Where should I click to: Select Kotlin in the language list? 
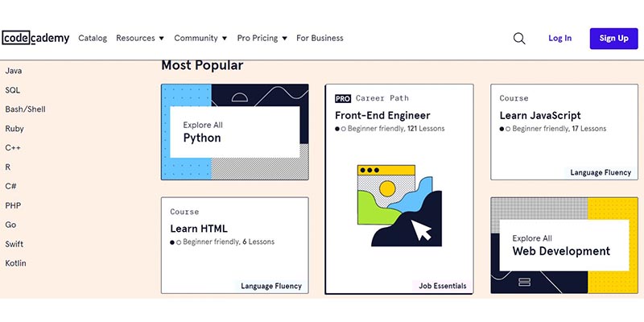point(15,263)
